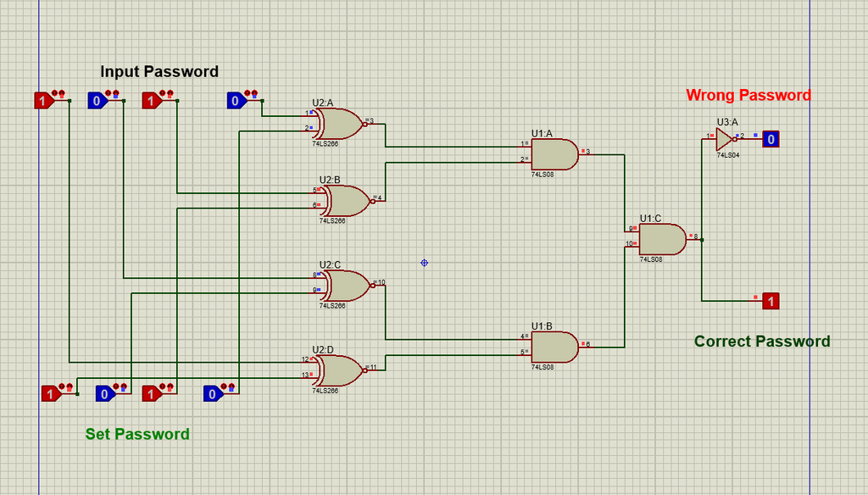The image size is (868, 495).
Task: Select the Wrong Password text label
Action: click(x=748, y=95)
